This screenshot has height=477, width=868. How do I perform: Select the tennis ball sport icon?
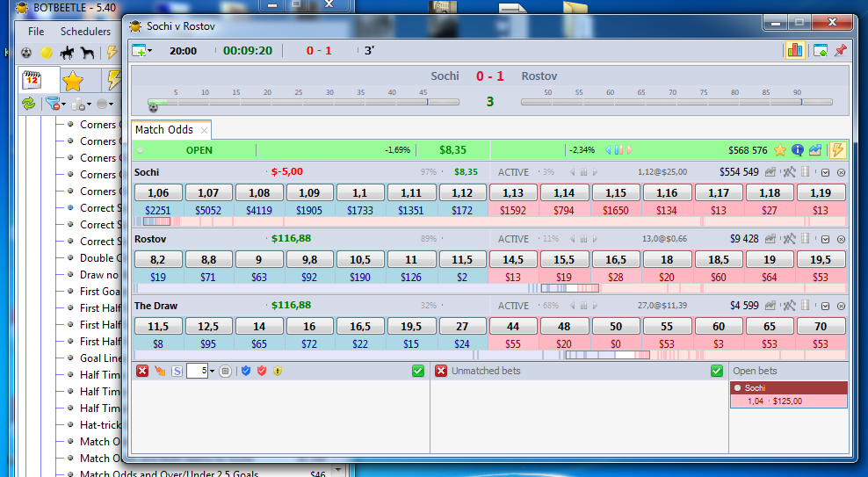(47, 53)
